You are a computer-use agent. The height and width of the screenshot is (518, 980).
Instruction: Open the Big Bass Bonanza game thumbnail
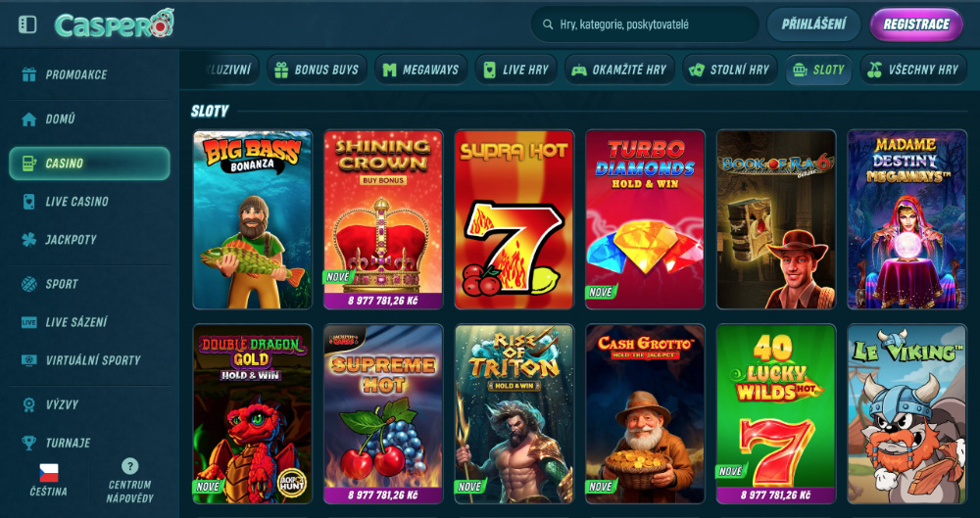tap(253, 219)
